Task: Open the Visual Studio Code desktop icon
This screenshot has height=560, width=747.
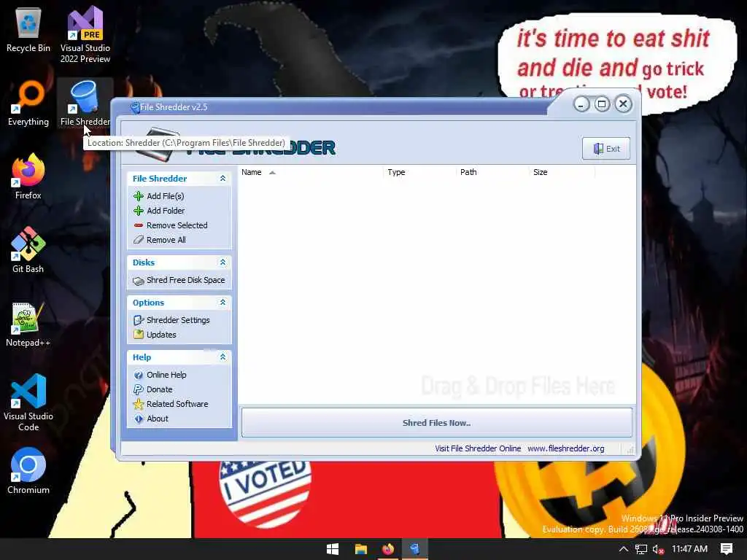Action: (x=28, y=402)
